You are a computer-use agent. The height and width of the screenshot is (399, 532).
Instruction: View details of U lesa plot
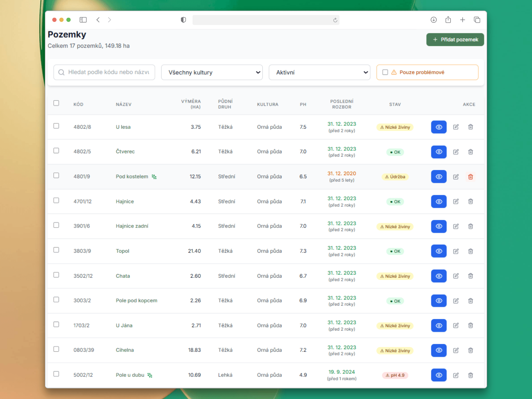click(439, 127)
